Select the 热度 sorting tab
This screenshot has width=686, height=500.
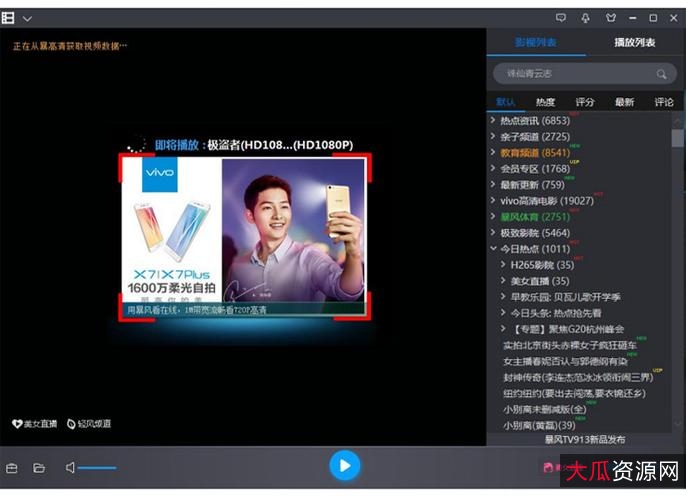tap(545, 102)
